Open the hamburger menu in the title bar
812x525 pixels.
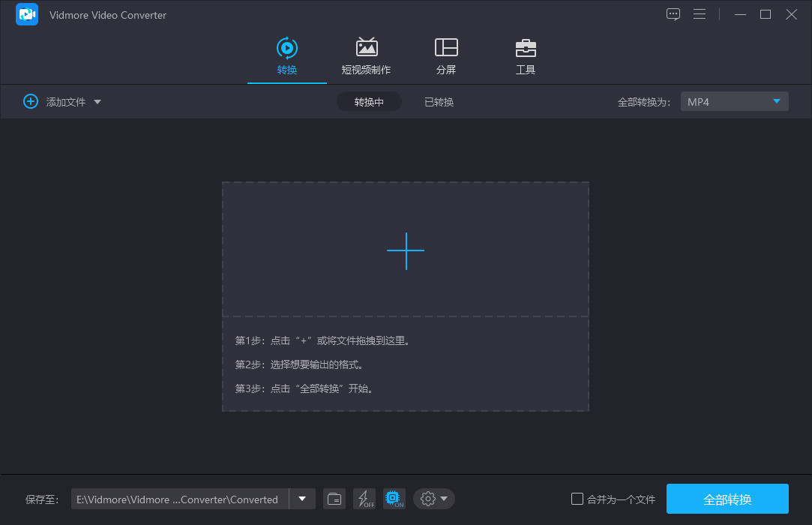(700, 14)
